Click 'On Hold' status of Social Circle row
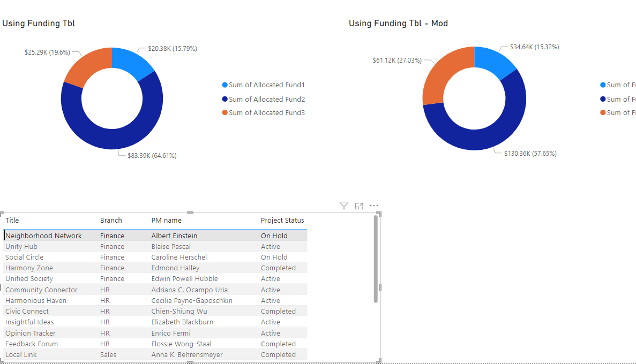The image size is (636, 364). pyautogui.click(x=274, y=257)
